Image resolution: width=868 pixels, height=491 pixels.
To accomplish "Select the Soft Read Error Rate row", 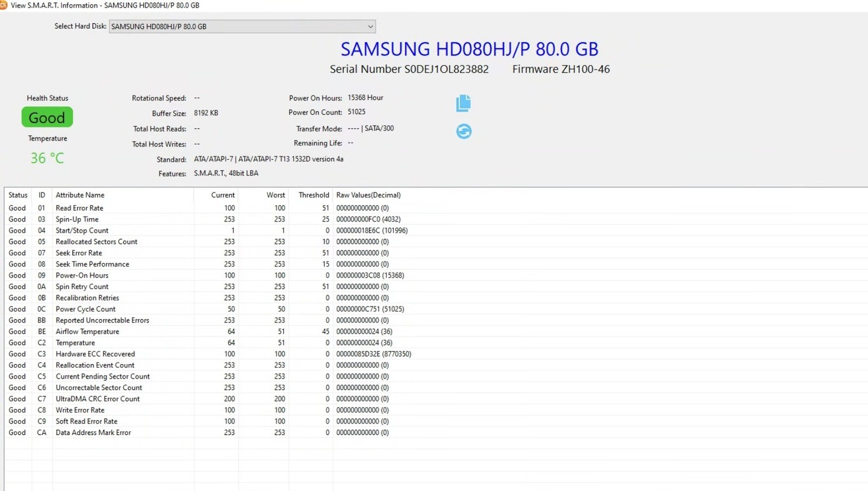I will point(436,421).
